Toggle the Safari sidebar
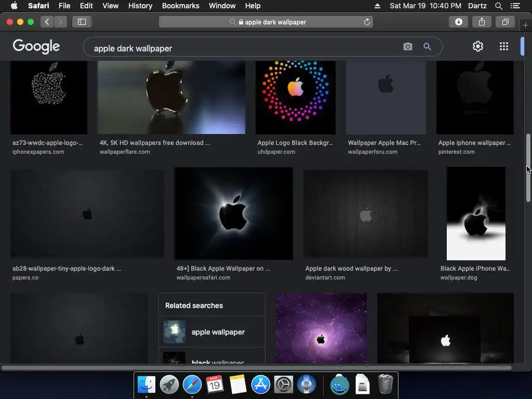532x399 pixels. pyautogui.click(x=82, y=22)
